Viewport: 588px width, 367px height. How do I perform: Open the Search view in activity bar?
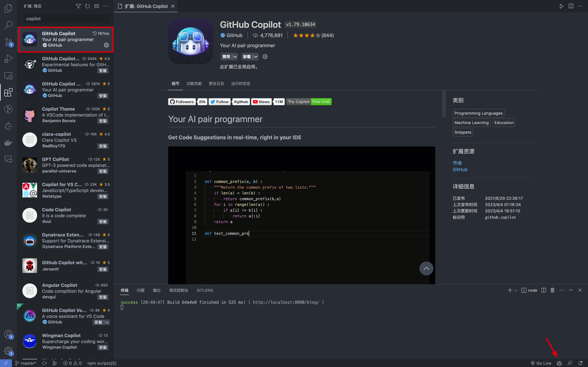pos(8,25)
